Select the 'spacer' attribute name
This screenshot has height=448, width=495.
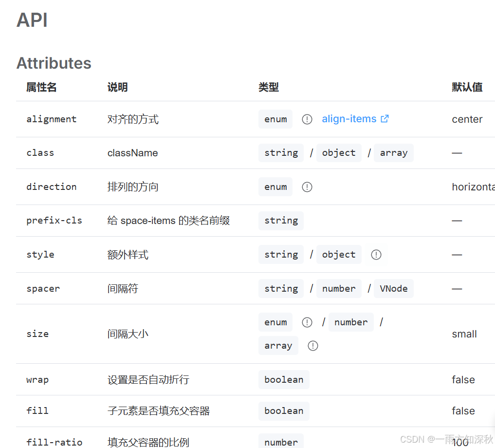(43, 288)
